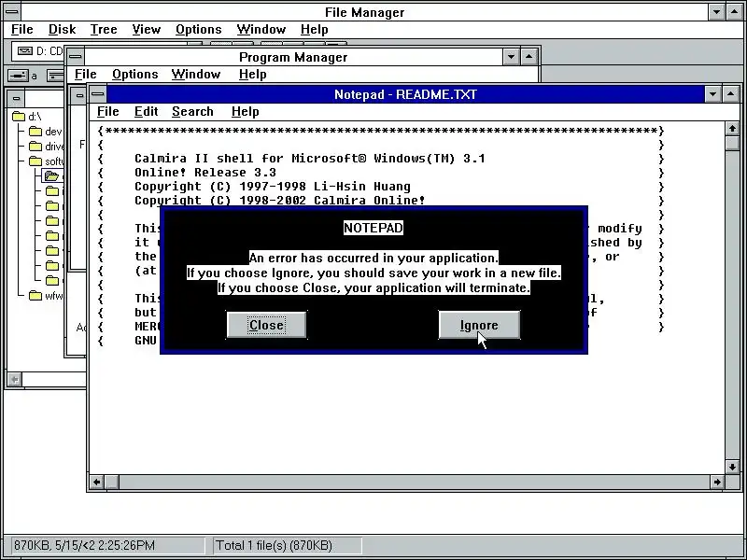Choose Ignore in the NOTEPAD error dialog
Screen dimensions: 747x560
[479, 325]
